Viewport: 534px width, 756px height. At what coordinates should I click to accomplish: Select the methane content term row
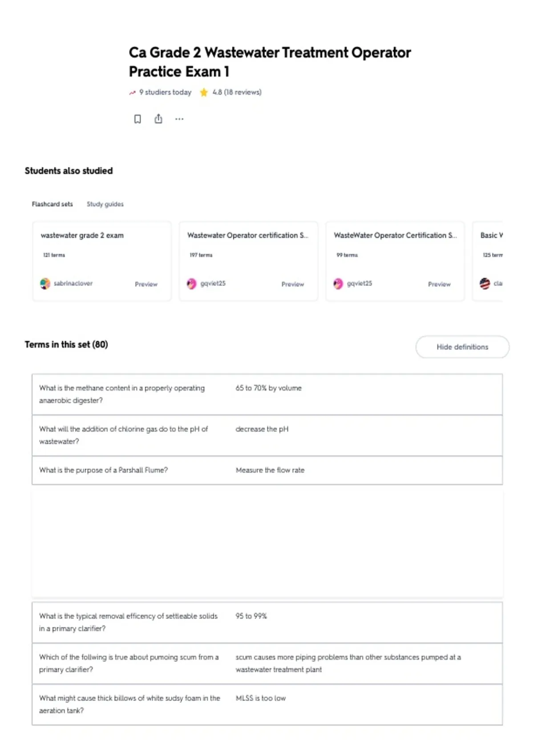pos(267,394)
